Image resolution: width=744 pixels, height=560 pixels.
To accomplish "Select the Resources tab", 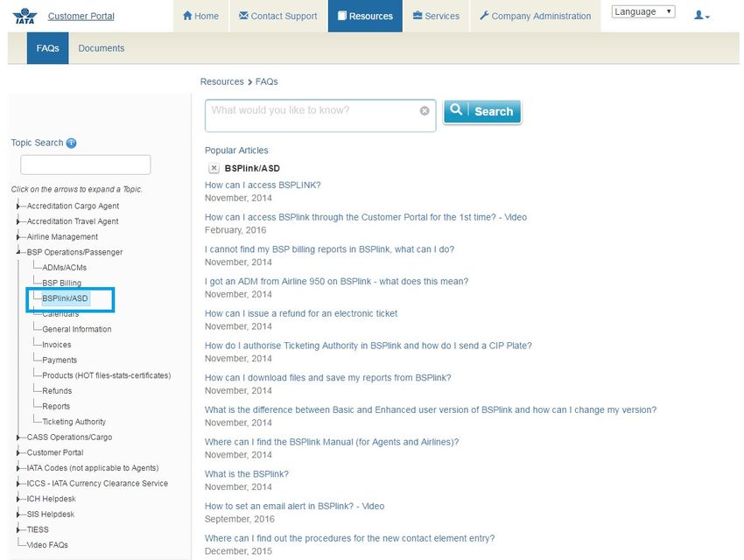I will coord(365,16).
